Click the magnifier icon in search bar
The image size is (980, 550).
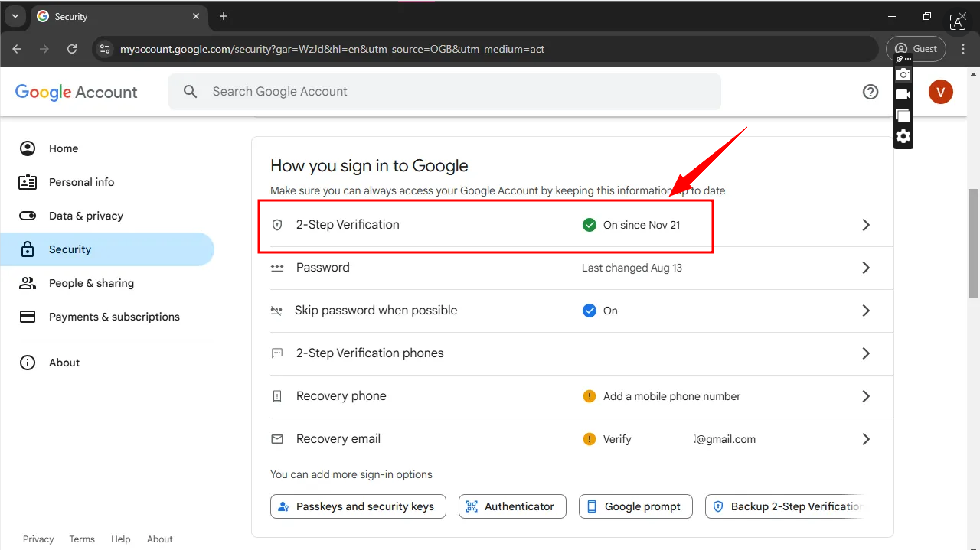(191, 92)
